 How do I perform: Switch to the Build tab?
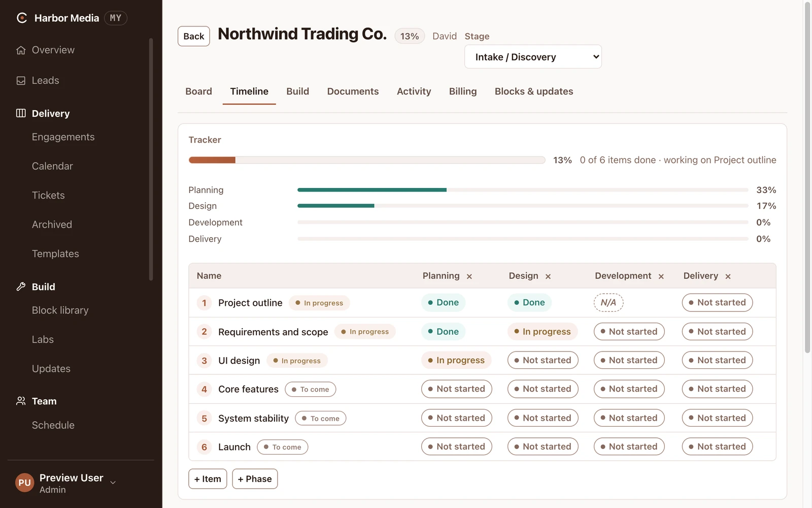point(297,91)
